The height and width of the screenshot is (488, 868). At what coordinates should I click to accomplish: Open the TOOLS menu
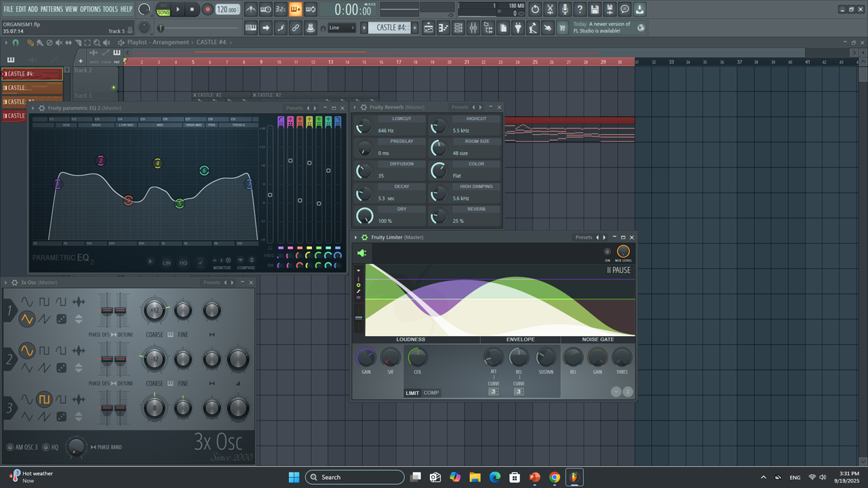[x=110, y=9]
